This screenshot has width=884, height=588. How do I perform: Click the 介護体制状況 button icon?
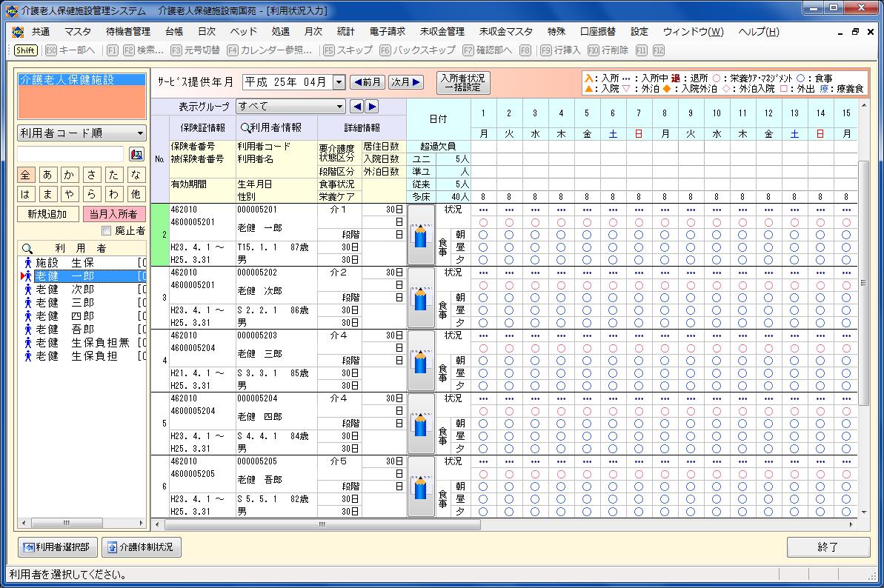tap(113, 547)
